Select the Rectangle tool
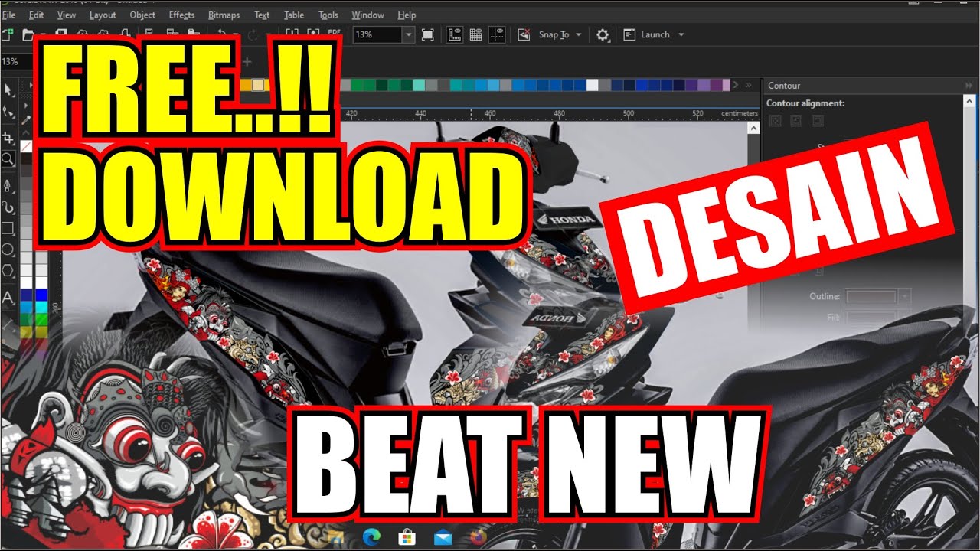980x551 pixels. pos(8,228)
